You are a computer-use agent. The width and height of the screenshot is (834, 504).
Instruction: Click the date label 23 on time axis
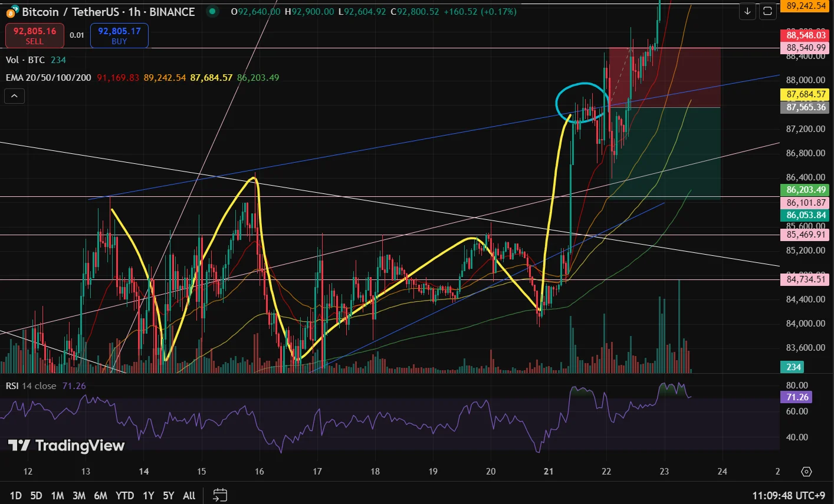664,472
